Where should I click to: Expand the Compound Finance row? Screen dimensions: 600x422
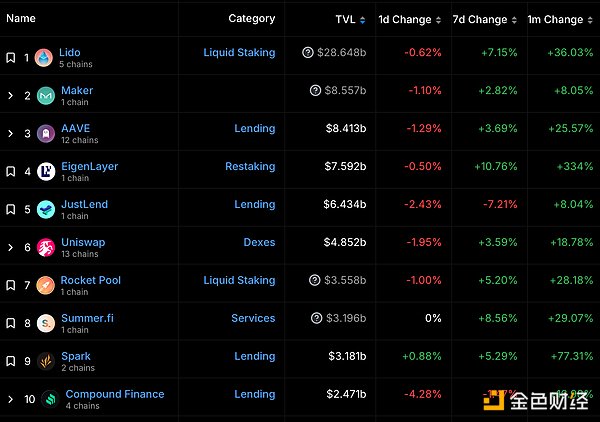click(10, 399)
